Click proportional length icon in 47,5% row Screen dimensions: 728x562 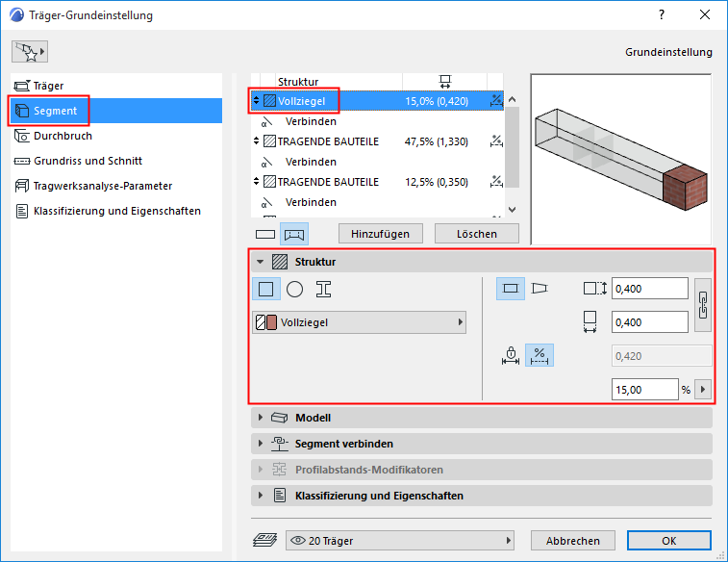tap(496, 140)
